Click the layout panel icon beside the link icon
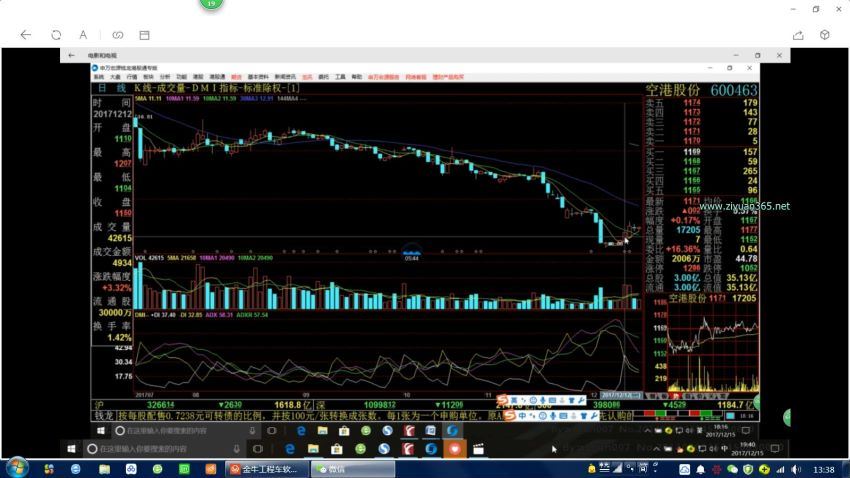 coord(144,35)
